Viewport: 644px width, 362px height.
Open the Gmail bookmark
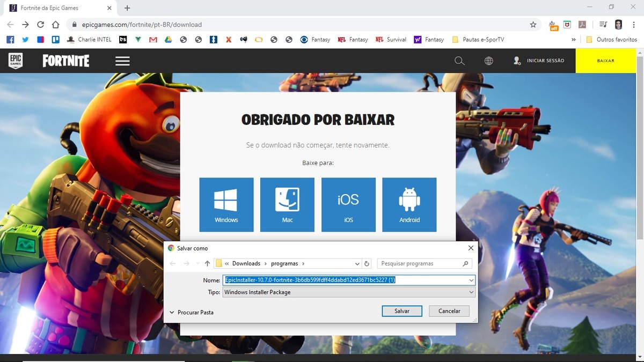(x=153, y=40)
